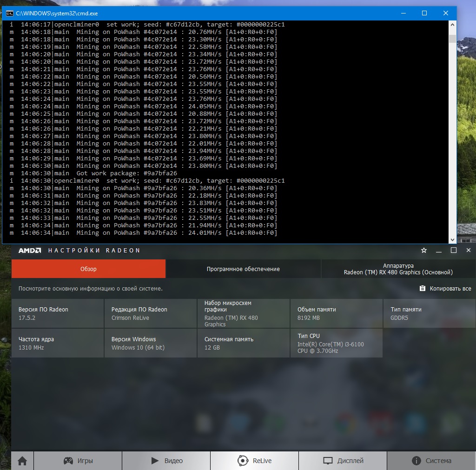Screen dimensions: 476x470
Task: Switch to Аппаратура RX 480 tab
Action: pos(398,269)
